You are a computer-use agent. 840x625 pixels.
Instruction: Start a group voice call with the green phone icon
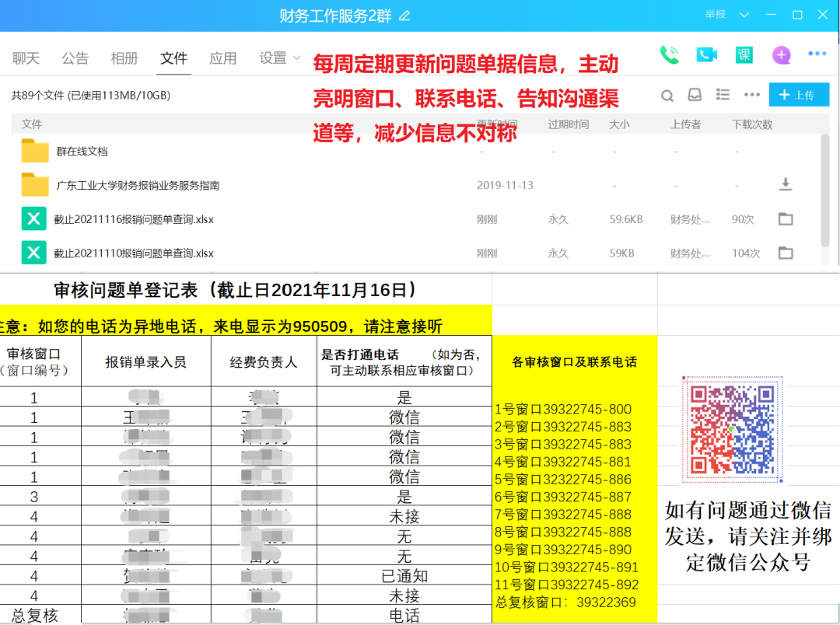point(669,54)
